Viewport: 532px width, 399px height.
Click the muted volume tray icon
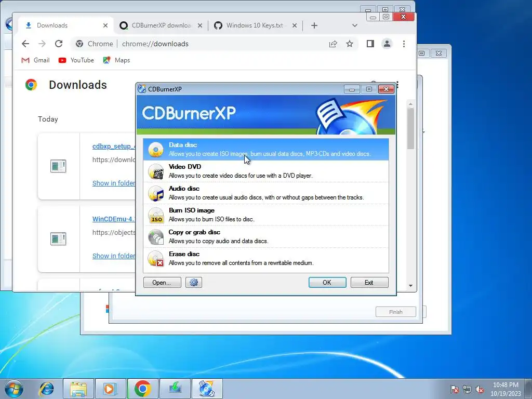480,389
